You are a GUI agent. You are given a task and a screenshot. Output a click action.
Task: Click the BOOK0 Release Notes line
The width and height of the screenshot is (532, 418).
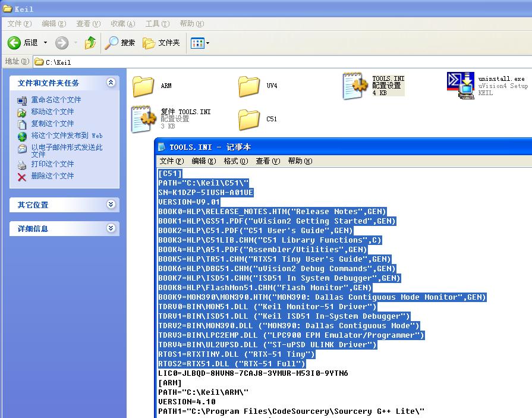point(272,211)
